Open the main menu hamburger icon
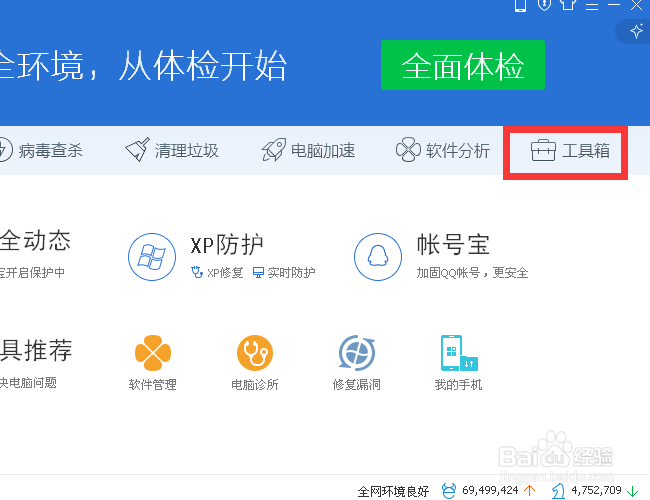The width and height of the screenshot is (650, 500). [x=592, y=5]
